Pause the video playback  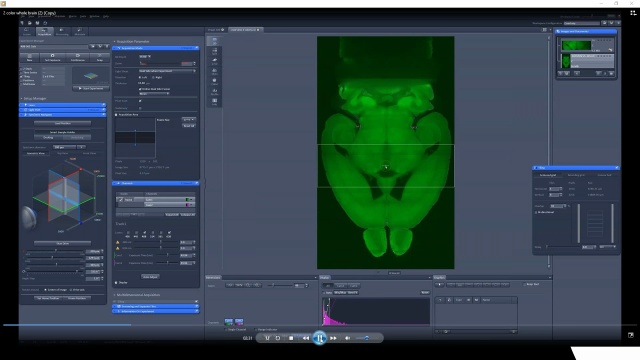coord(320,338)
